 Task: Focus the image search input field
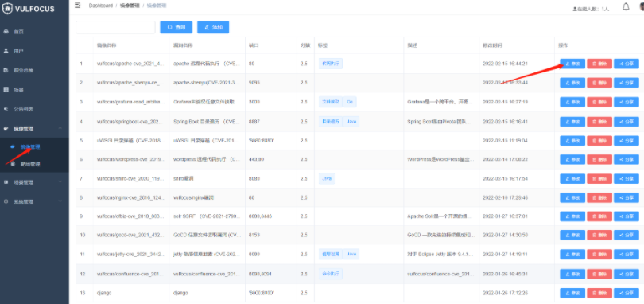point(115,27)
